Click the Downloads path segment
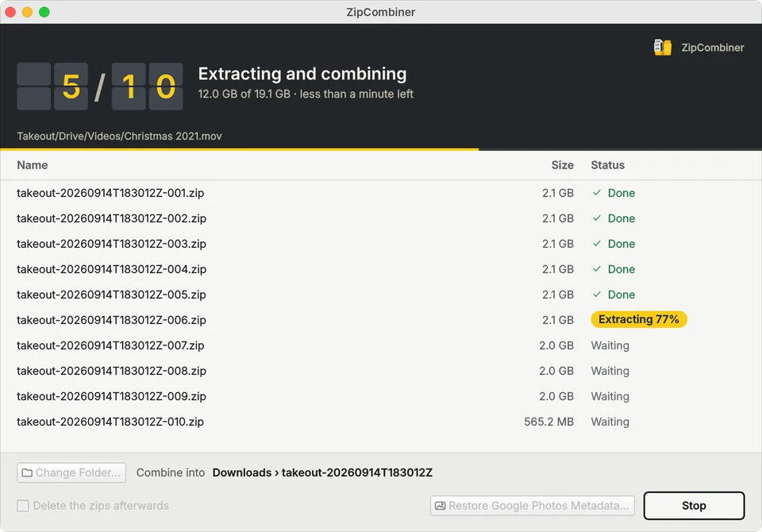762x532 pixels. pos(242,472)
